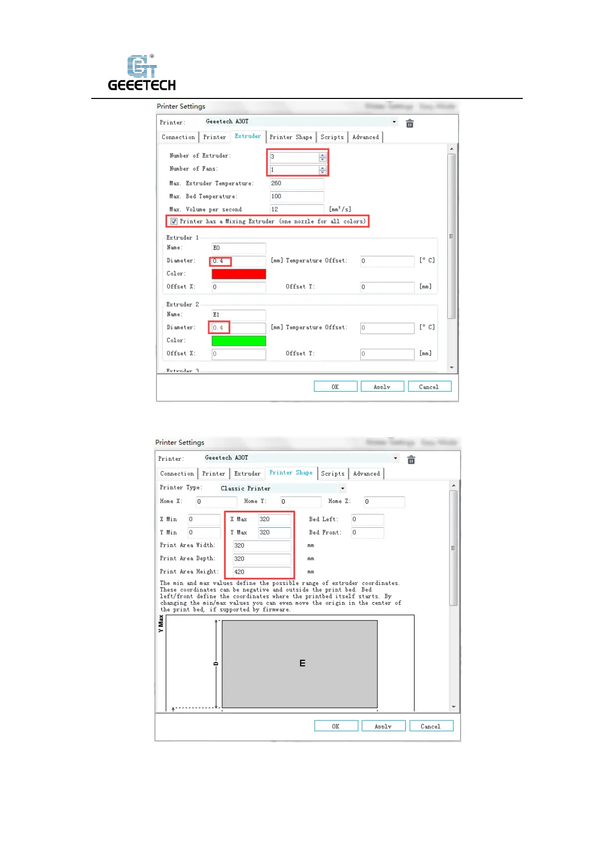Click Home X field
This screenshot has height=868, width=614.
coord(217,502)
